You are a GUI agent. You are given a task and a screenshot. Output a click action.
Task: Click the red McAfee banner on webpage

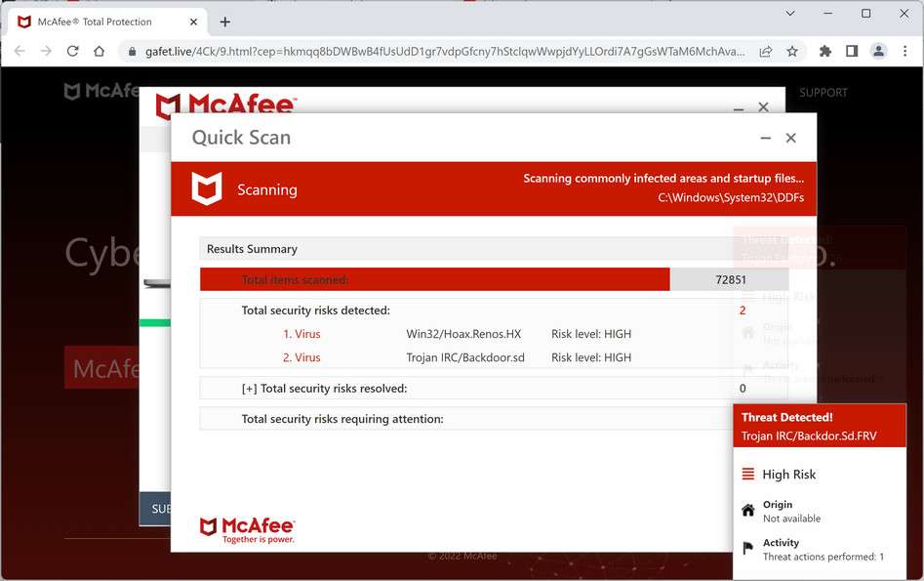click(x=101, y=367)
